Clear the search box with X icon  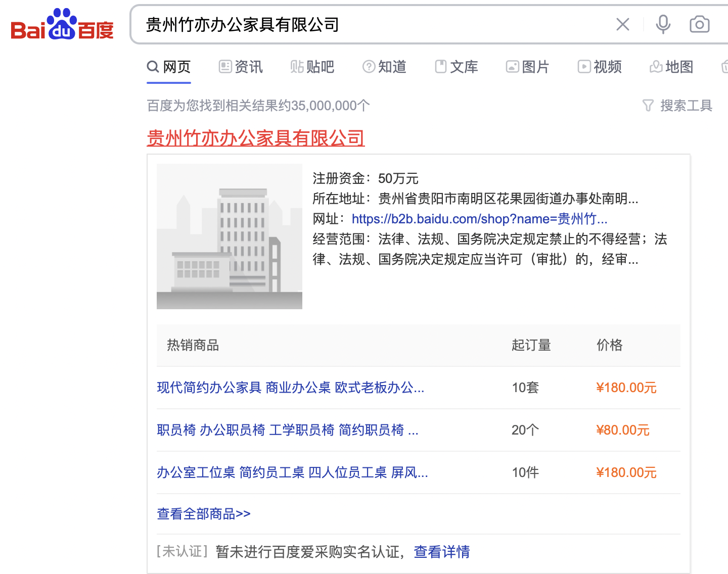tap(623, 24)
